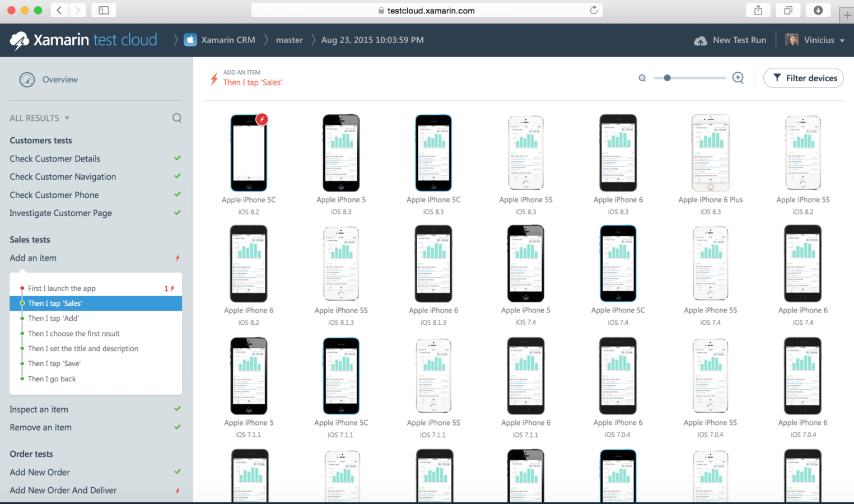Open the Add New Order test
Viewport: 854px width, 504px height.
pos(40,472)
